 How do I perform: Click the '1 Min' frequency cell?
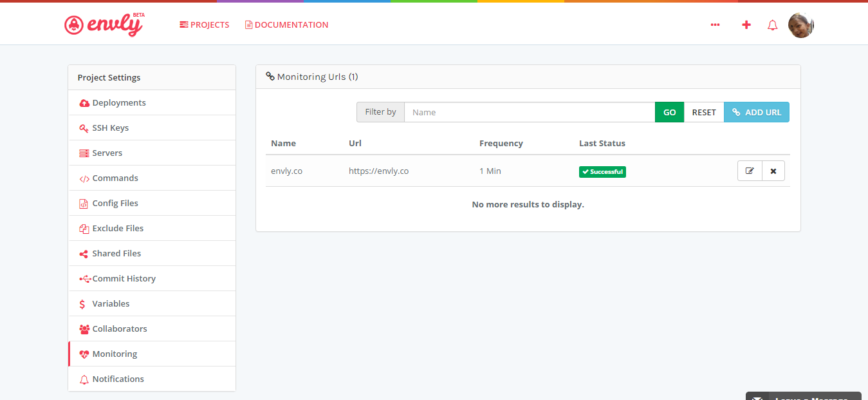(x=490, y=171)
